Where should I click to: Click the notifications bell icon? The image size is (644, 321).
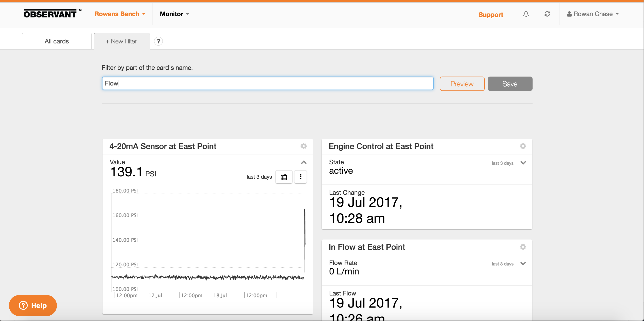[526, 14]
